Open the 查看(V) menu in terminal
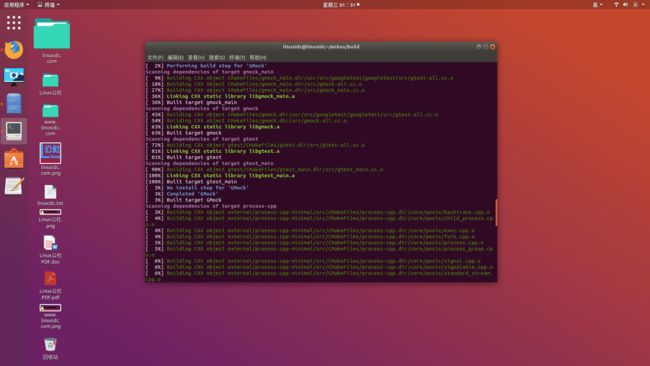 point(196,58)
